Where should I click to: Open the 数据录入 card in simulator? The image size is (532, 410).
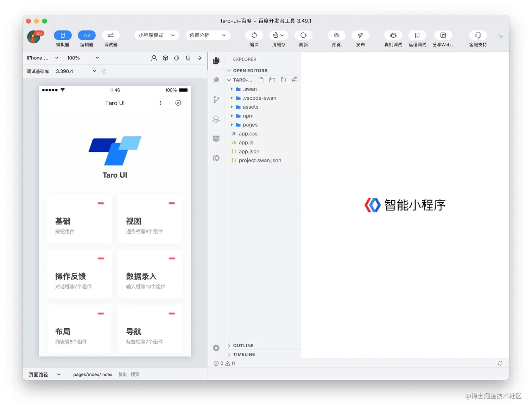point(150,274)
